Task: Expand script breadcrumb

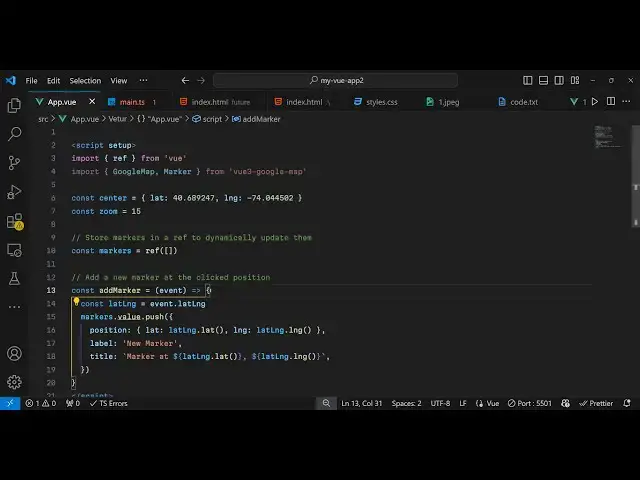Action: pos(207,119)
